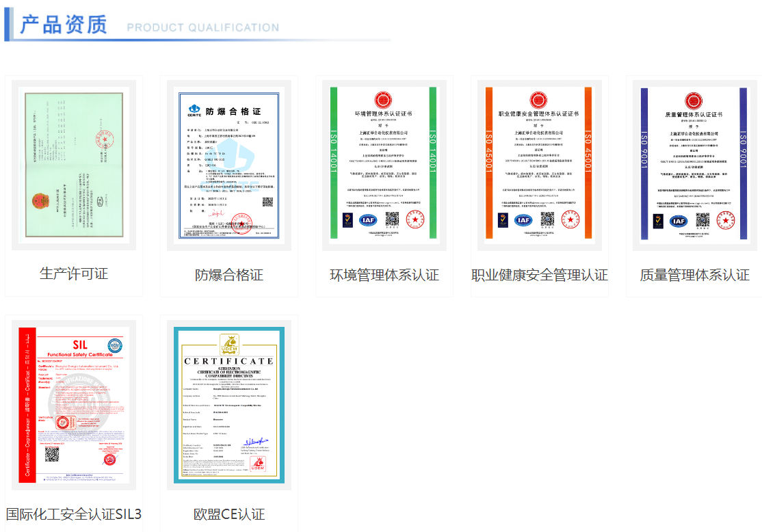
Task: Click QR code on the ISO 45001 certificate
Action: coord(547,219)
